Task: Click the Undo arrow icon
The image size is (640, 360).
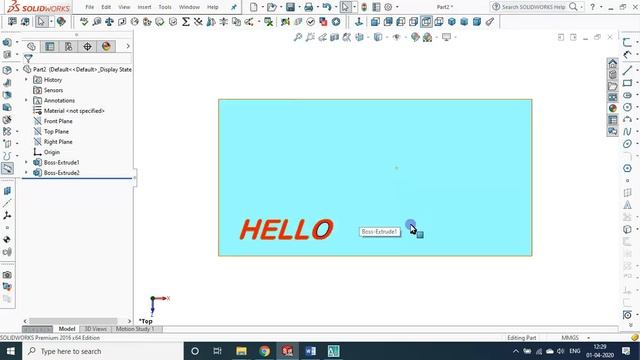Action: (x=327, y=7)
